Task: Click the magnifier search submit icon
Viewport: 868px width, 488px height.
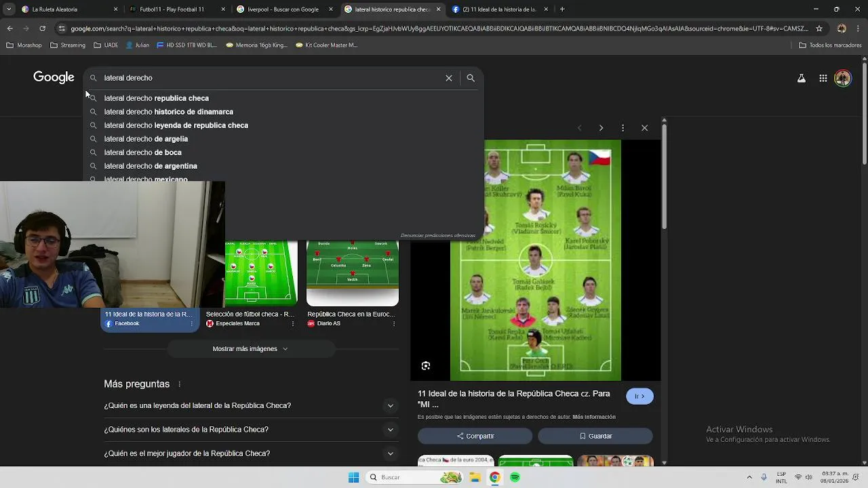Action: (x=471, y=78)
